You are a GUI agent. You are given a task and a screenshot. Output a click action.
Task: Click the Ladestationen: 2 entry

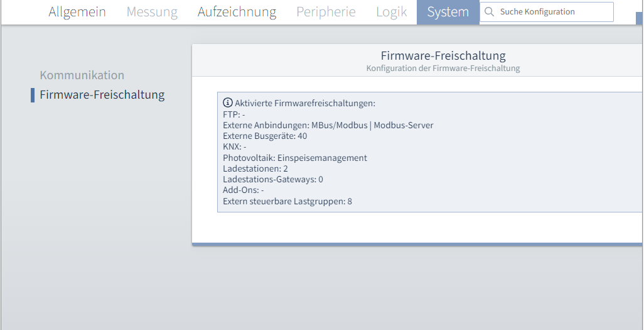click(255, 168)
